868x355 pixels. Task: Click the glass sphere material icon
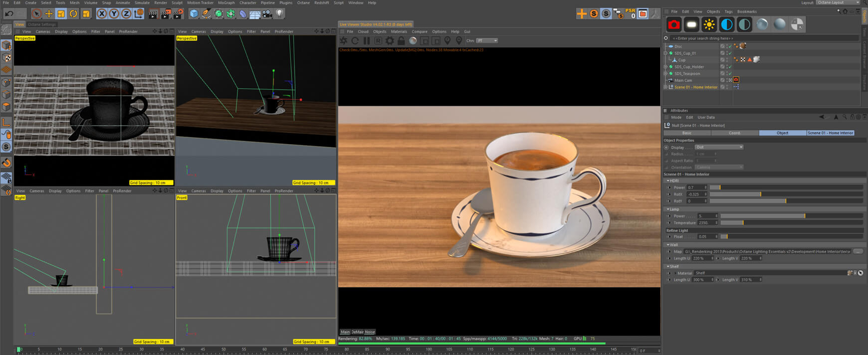click(x=762, y=24)
